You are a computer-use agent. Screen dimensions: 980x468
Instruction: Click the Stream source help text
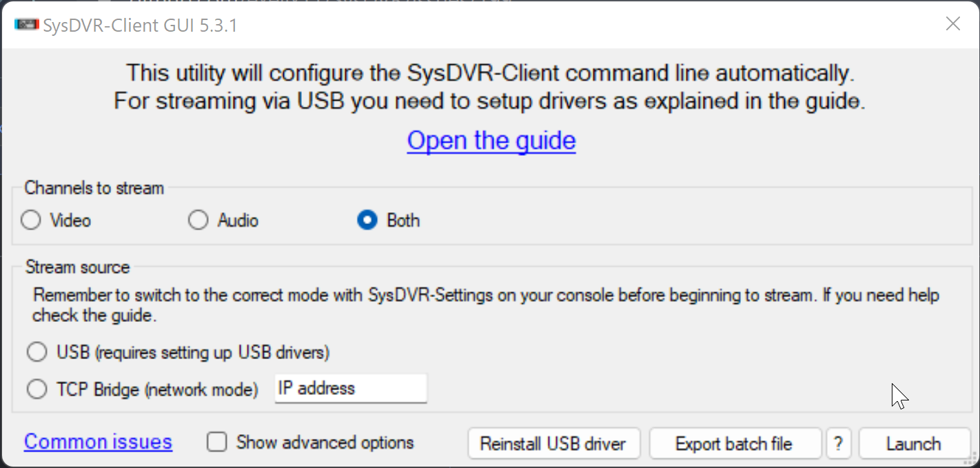coord(482,303)
